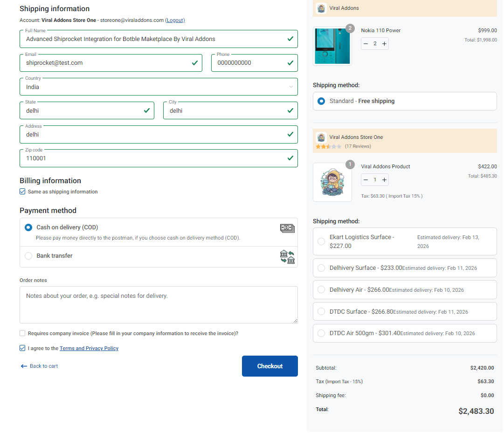Choose DTDC Surface shipping option
This screenshot has height=433, width=504.
[321, 312]
